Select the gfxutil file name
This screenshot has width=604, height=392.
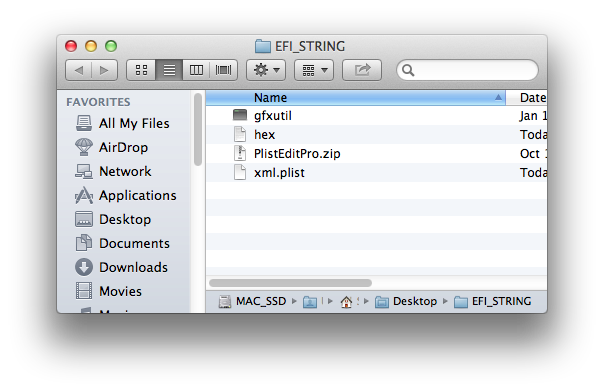(273, 116)
